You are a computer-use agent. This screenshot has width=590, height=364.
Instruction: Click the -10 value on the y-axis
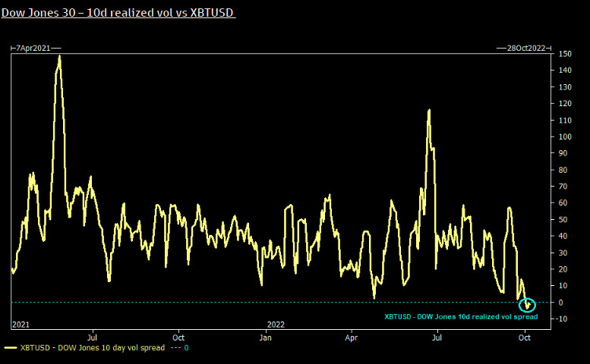pyautogui.click(x=563, y=319)
